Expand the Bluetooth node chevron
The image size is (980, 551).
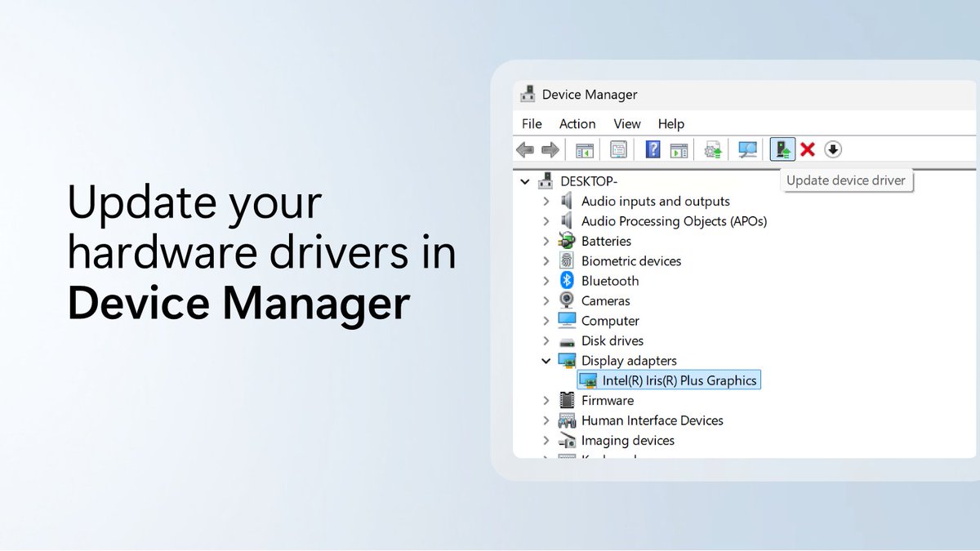coord(546,281)
